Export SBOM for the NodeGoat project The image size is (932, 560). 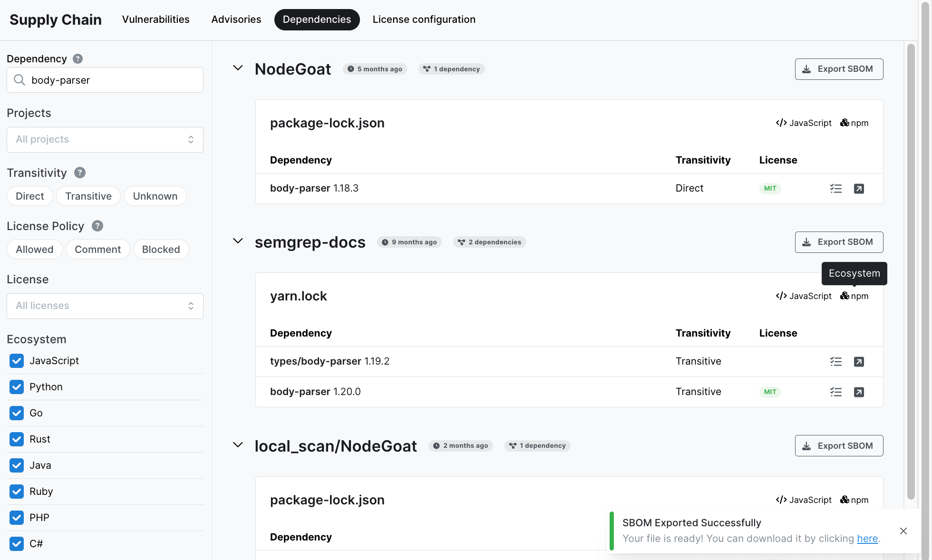click(x=839, y=69)
